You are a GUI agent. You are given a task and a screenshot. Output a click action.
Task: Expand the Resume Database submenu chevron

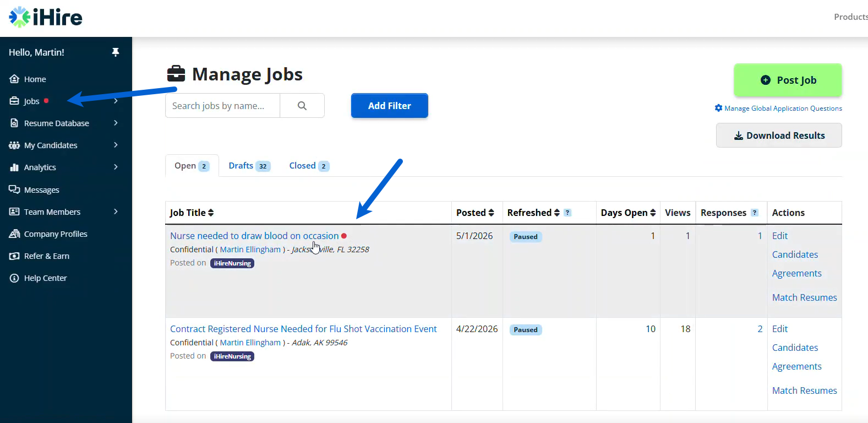click(x=116, y=123)
